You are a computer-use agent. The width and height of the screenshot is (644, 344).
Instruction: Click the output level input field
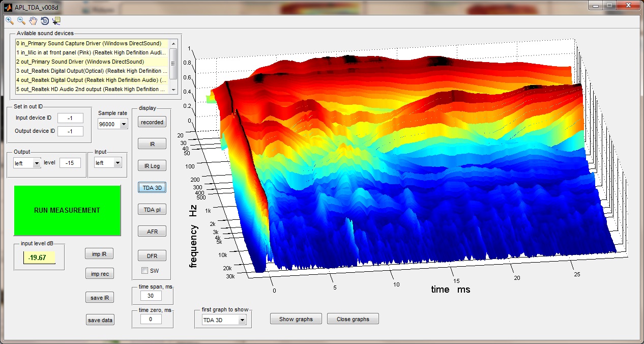[x=70, y=163]
